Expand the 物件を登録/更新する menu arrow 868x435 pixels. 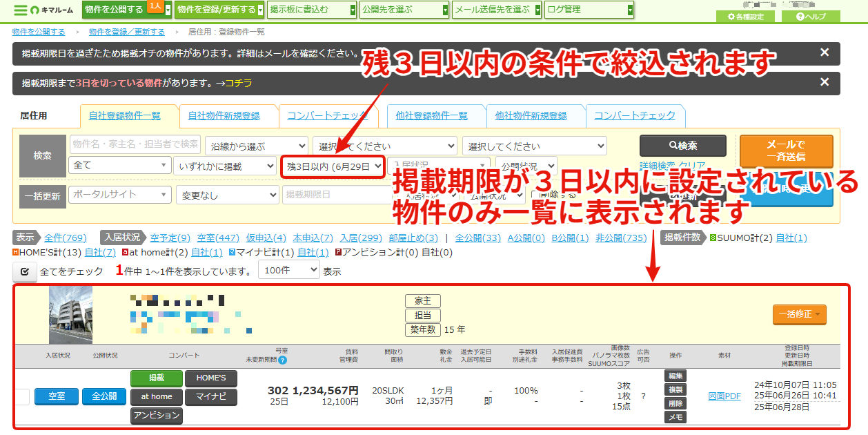[x=260, y=10]
